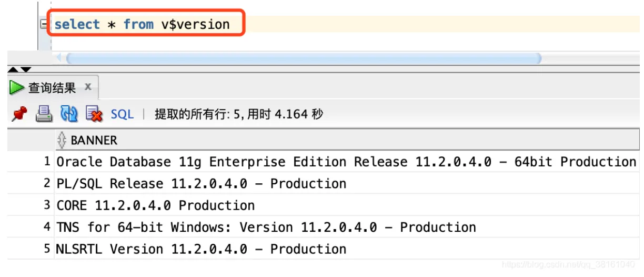This screenshot has height=277, width=644.
Task: Click row number 4 in results grid
Action: point(47,227)
